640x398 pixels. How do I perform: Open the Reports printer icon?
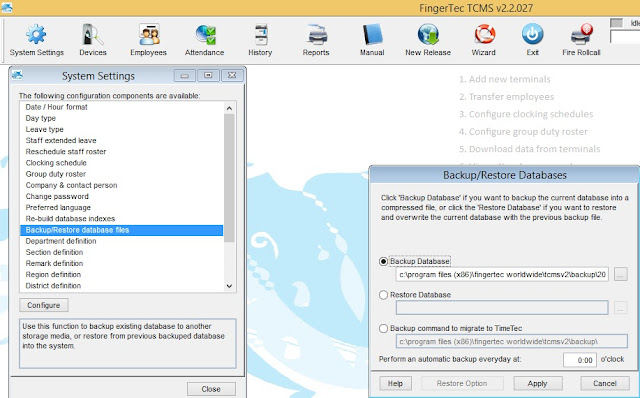(x=316, y=35)
